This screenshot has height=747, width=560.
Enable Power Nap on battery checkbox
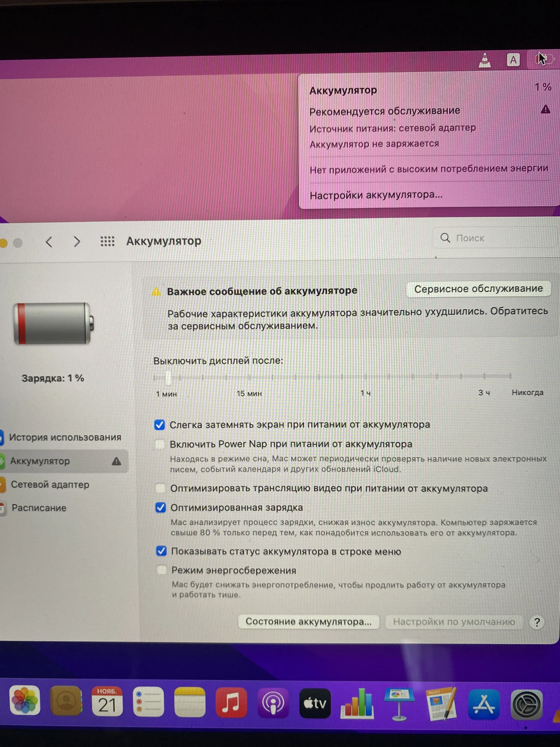click(160, 444)
